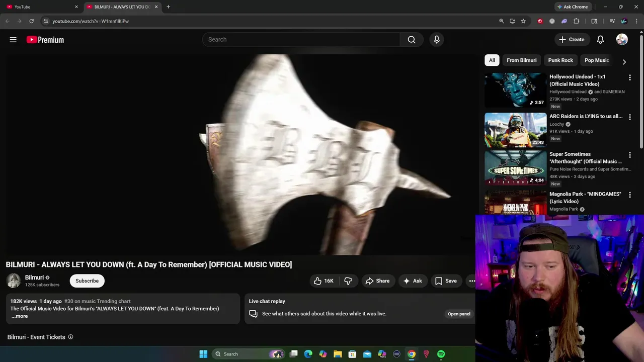The height and width of the screenshot is (362, 644).
Task: Select the From Bilmuri filter chip
Action: click(x=522, y=60)
